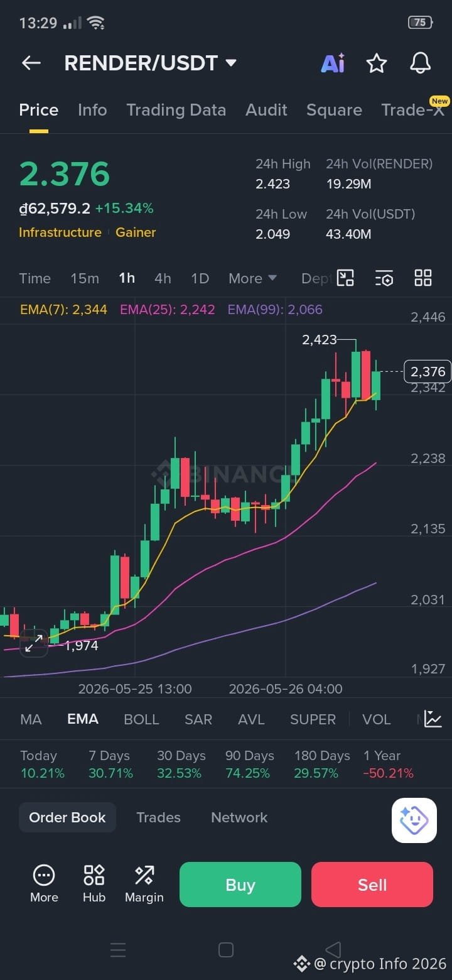Expand More timeframe options
The width and height of the screenshot is (452, 980).
point(253,278)
